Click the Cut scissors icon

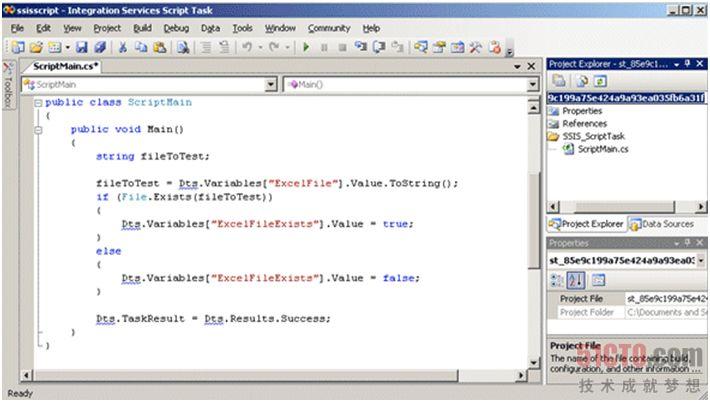tap(123, 47)
